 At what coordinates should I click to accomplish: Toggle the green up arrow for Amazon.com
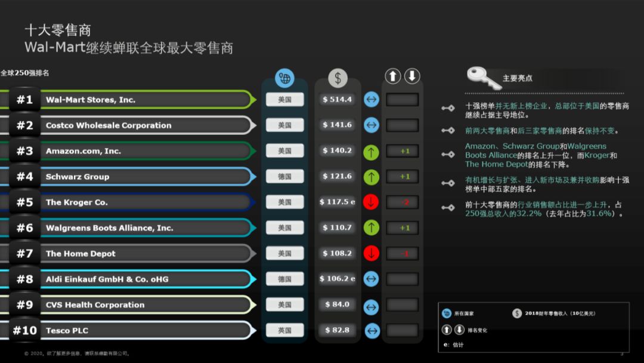point(371,150)
